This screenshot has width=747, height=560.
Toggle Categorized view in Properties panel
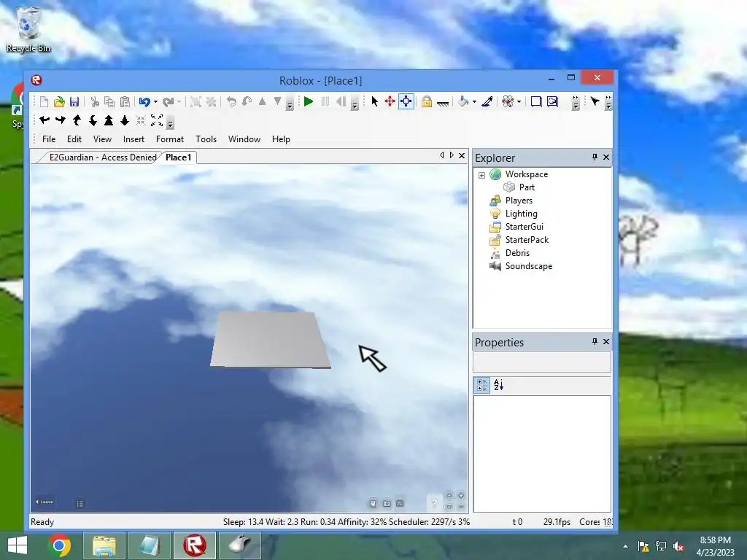point(482,385)
